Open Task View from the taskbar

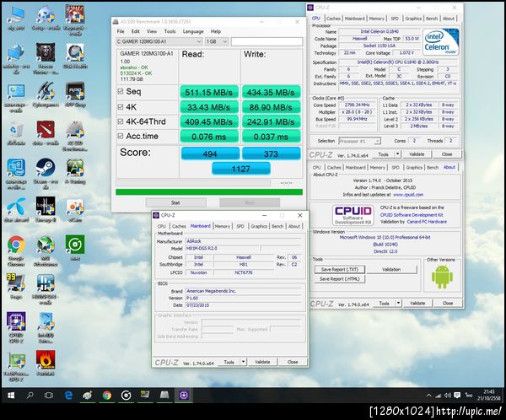pyautogui.click(x=49, y=396)
